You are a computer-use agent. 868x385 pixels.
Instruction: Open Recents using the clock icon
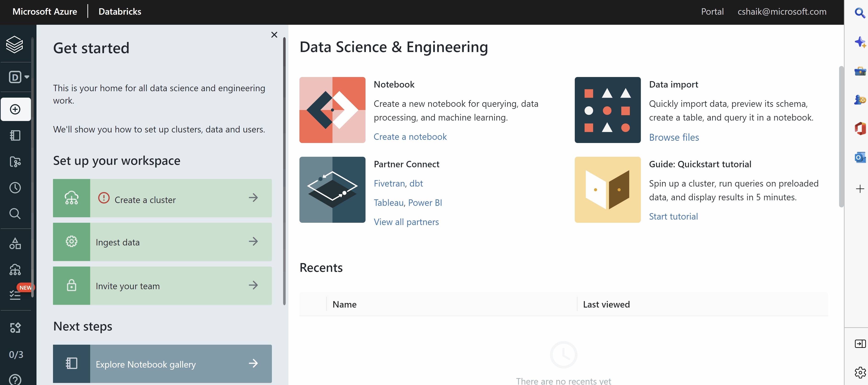point(15,187)
